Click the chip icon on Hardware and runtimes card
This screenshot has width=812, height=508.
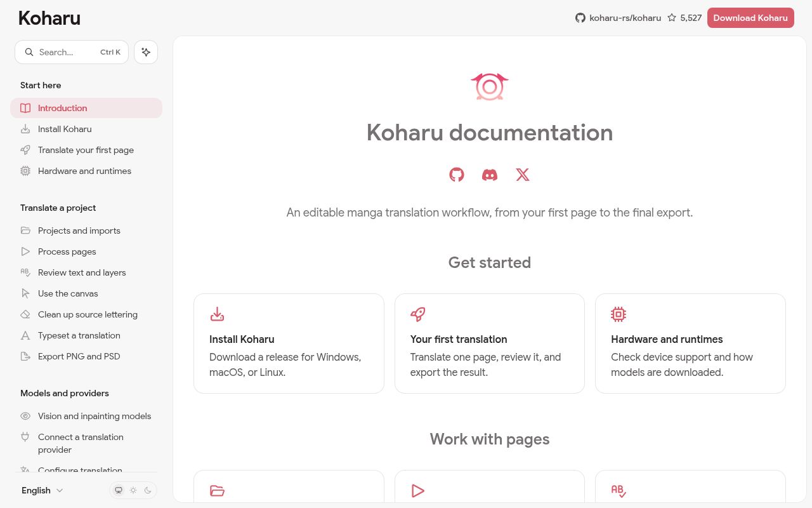(619, 314)
